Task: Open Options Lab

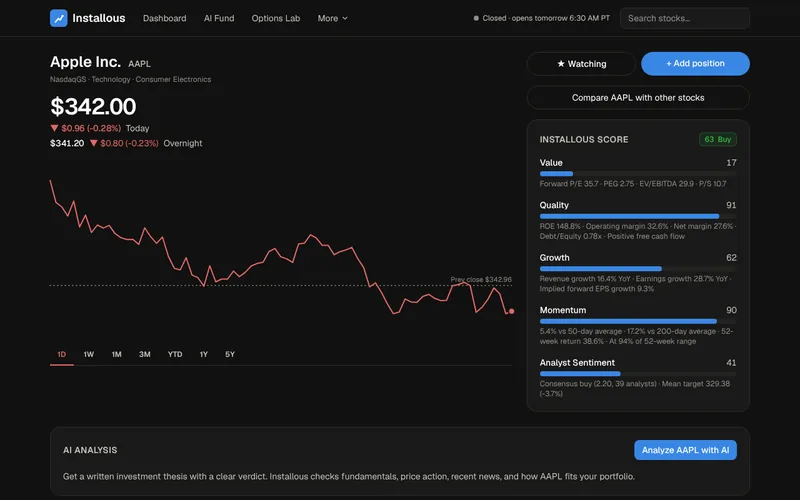Action: (276, 18)
